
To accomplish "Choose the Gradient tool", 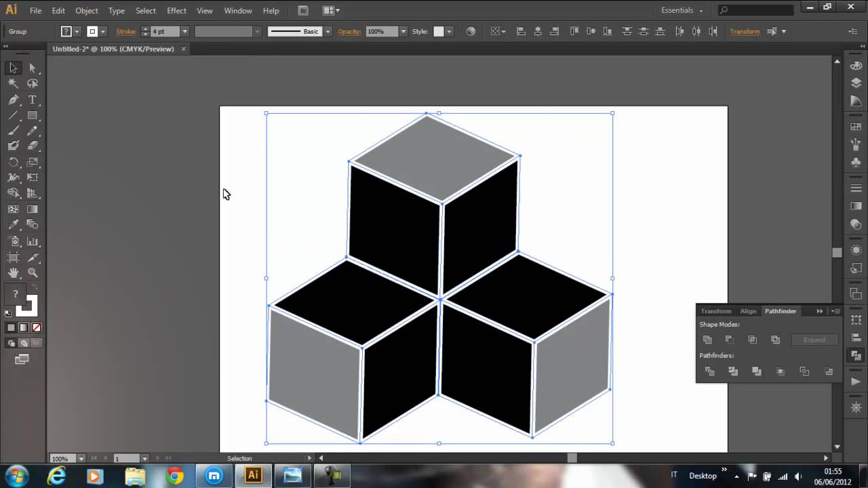I will click(x=32, y=209).
